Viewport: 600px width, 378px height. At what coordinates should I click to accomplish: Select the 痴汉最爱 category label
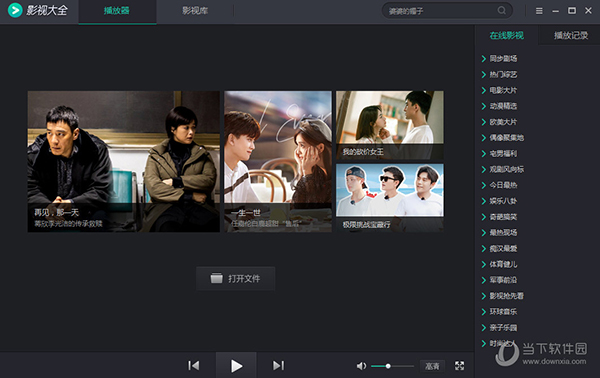(x=503, y=249)
